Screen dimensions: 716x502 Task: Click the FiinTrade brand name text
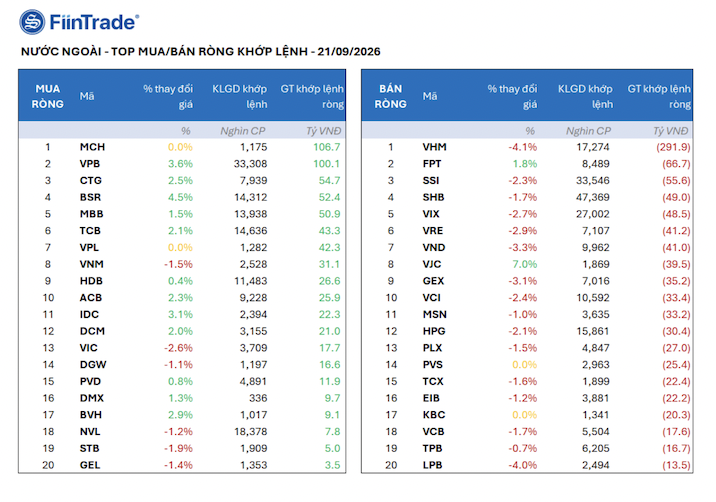[94, 22]
